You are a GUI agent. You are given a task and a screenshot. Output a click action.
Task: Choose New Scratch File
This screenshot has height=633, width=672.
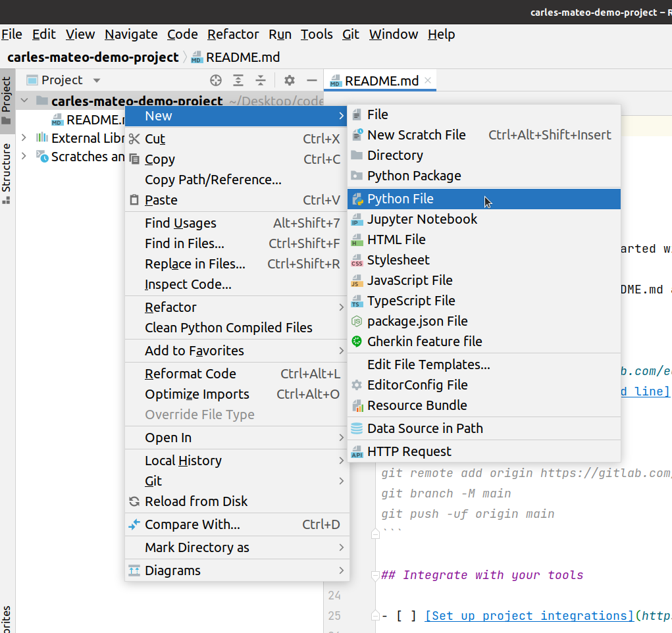[x=484, y=135]
